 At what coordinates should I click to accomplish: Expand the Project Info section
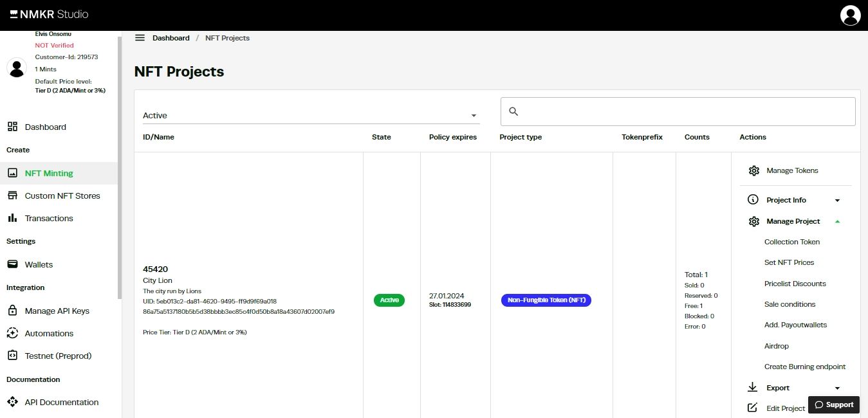coord(837,201)
